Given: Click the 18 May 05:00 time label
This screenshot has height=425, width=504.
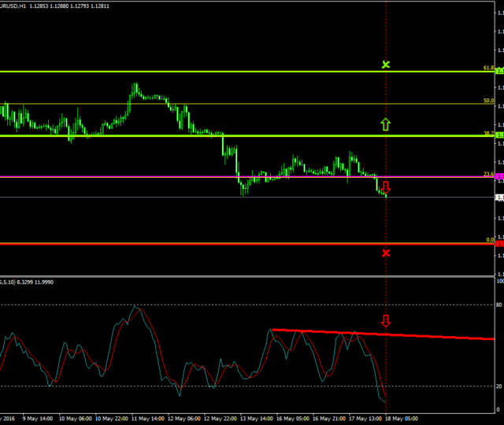Looking at the screenshot, I should tap(400, 419).
